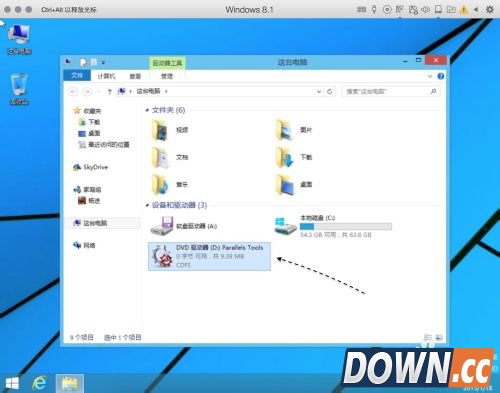Image resolution: width=500 pixels, height=393 pixels.
Task: Select the Recycle Bin desktop icon
Action: pyautogui.click(x=19, y=89)
